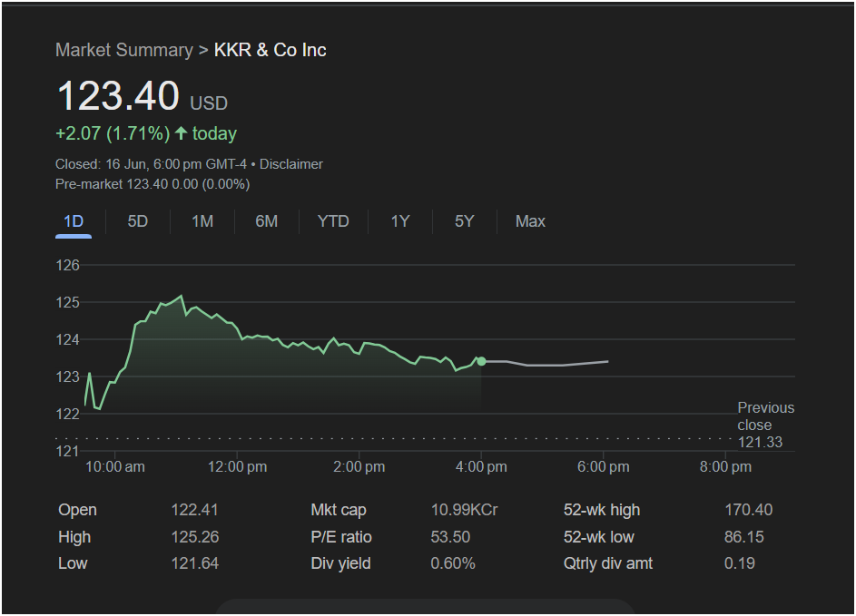The image size is (856, 616).
Task: Open the 1M chart range
Action: (x=202, y=221)
